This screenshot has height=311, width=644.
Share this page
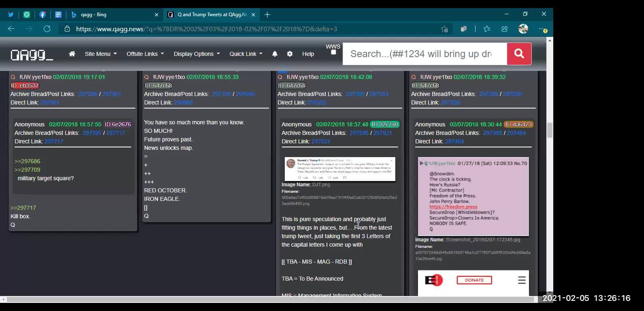point(505,29)
